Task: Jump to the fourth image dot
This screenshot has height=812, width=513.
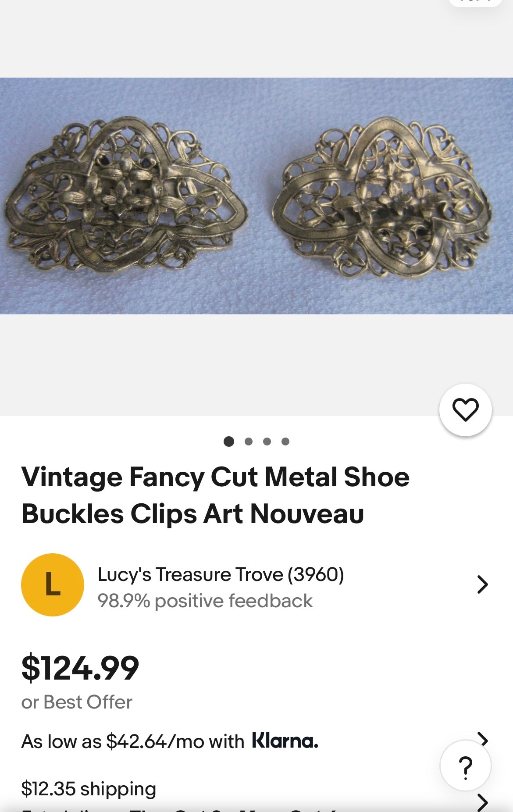Action: (285, 442)
